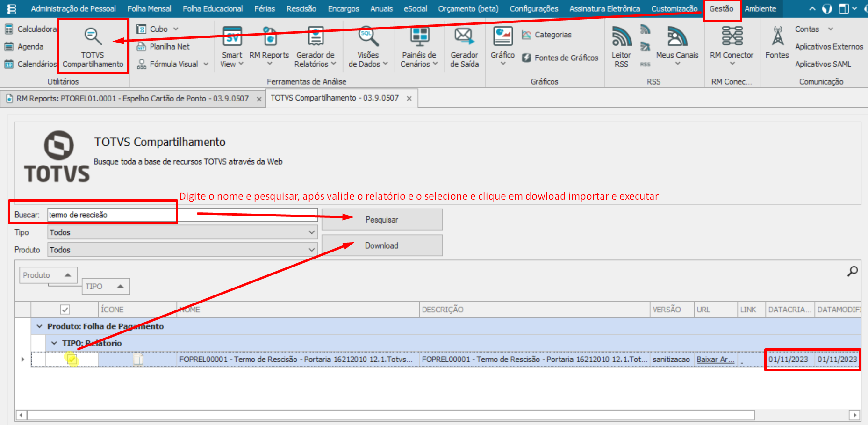Screen dimensions: 868x425
Task: Open the Contas dropdown arrow
Action: 831,29
